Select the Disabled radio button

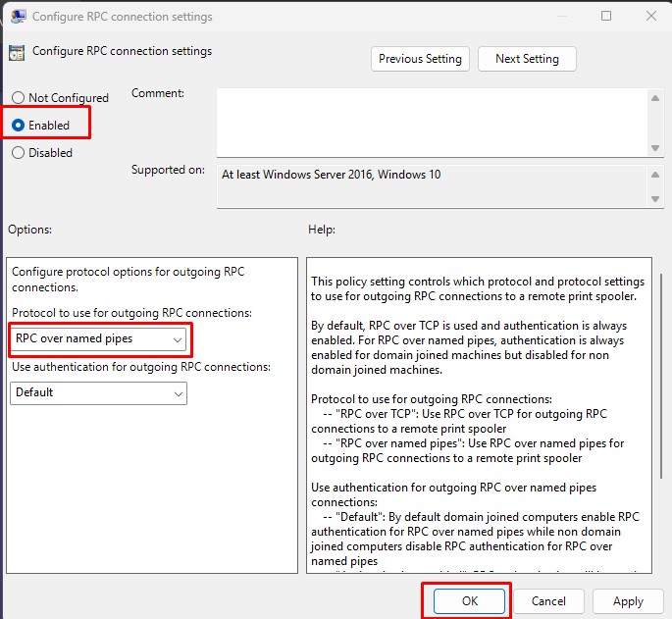coord(18,153)
